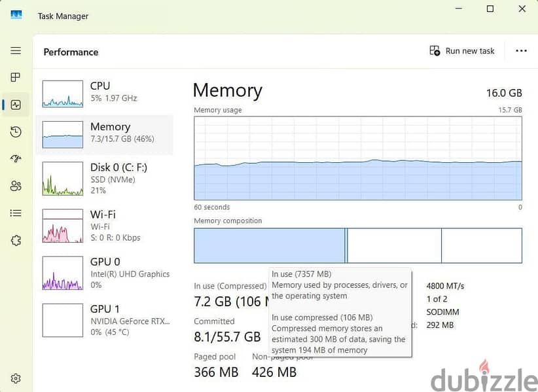Image resolution: width=538 pixels, height=392 pixels.
Task: Open the Services puzzle icon
Action: pyautogui.click(x=16, y=240)
